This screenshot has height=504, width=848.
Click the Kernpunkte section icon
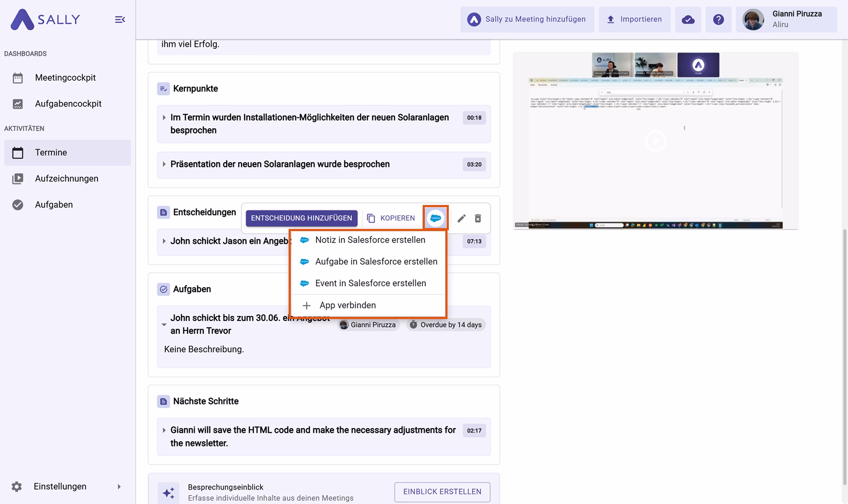(x=163, y=89)
